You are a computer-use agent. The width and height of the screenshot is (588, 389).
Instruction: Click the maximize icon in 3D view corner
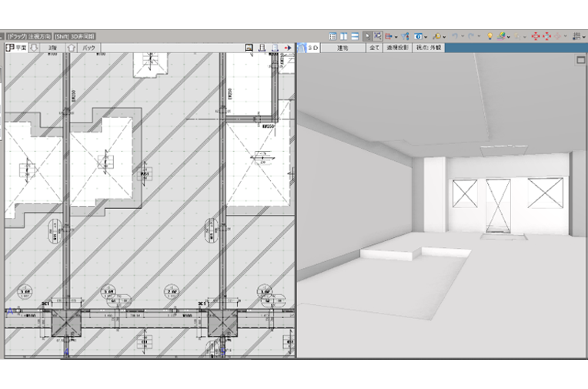(x=581, y=59)
